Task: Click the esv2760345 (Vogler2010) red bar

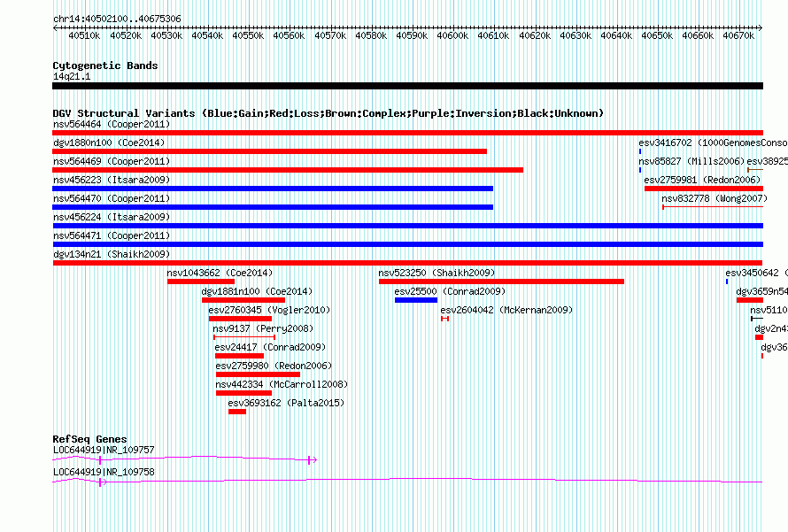Action: [240, 319]
